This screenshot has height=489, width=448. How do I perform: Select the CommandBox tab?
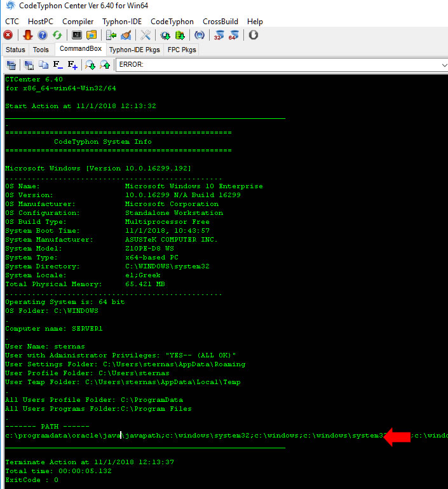pos(81,49)
